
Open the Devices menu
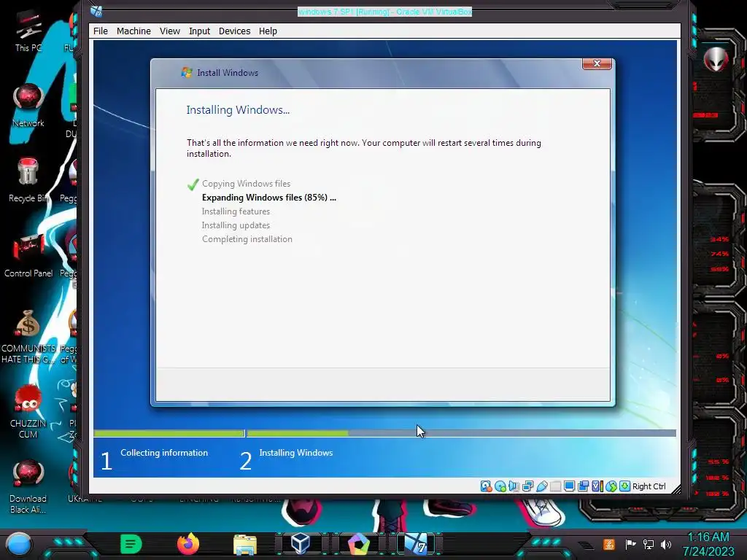[234, 31]
